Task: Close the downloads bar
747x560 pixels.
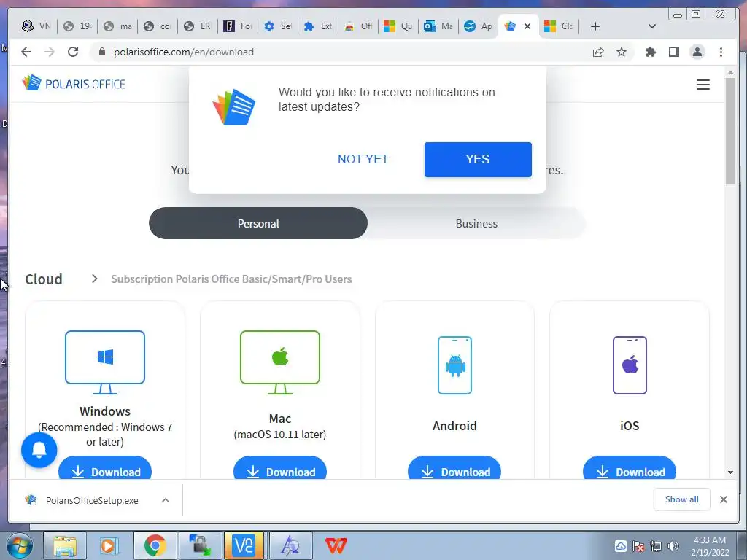Action: point(723,499)
